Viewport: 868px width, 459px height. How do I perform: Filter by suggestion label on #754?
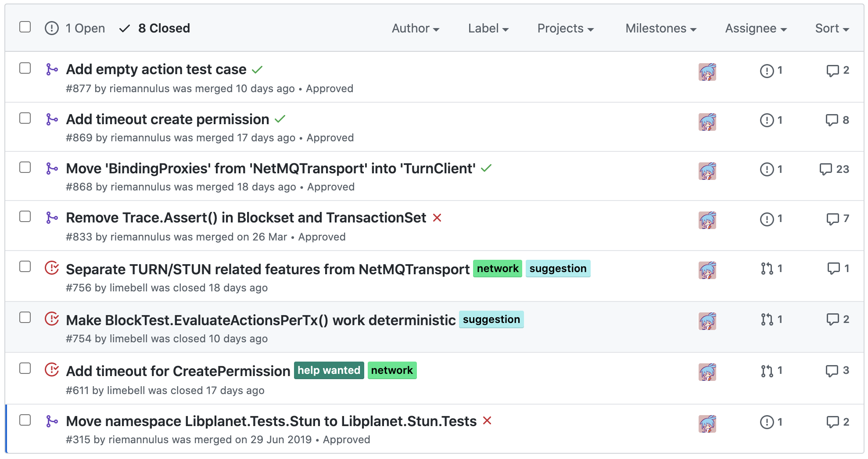491,319
